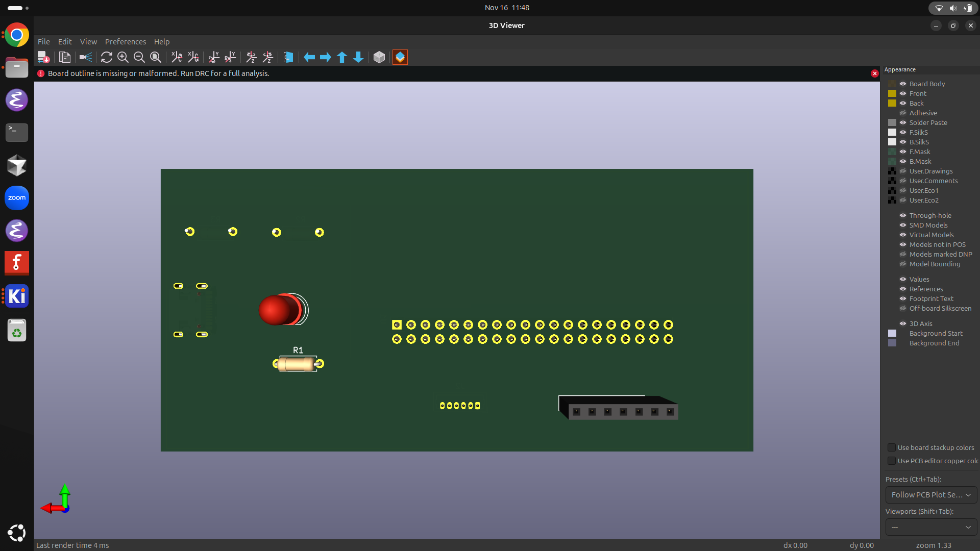Viewport: 980px width, 551px height.
Task: Click the Zoom in magnifier icon
Action: coord(122,57)
